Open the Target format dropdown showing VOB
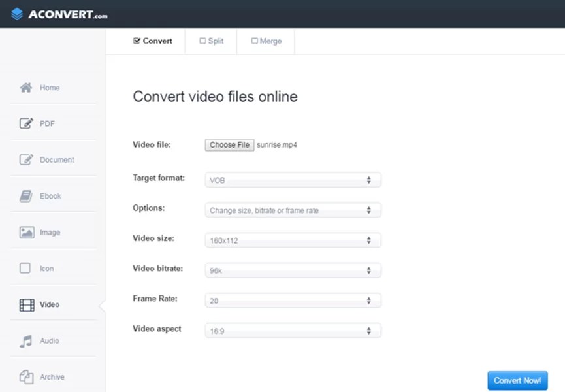Viewport: 565px width, 392px height. tap(292, 179)
